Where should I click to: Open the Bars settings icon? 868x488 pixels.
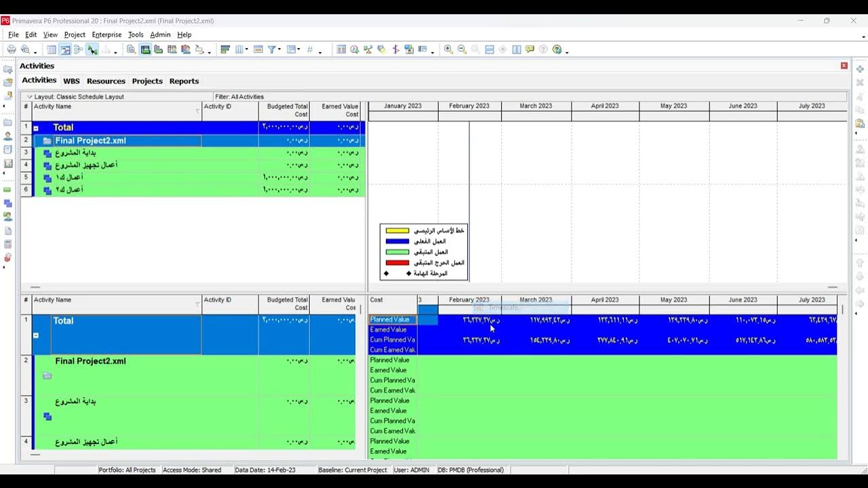(225, 49)
